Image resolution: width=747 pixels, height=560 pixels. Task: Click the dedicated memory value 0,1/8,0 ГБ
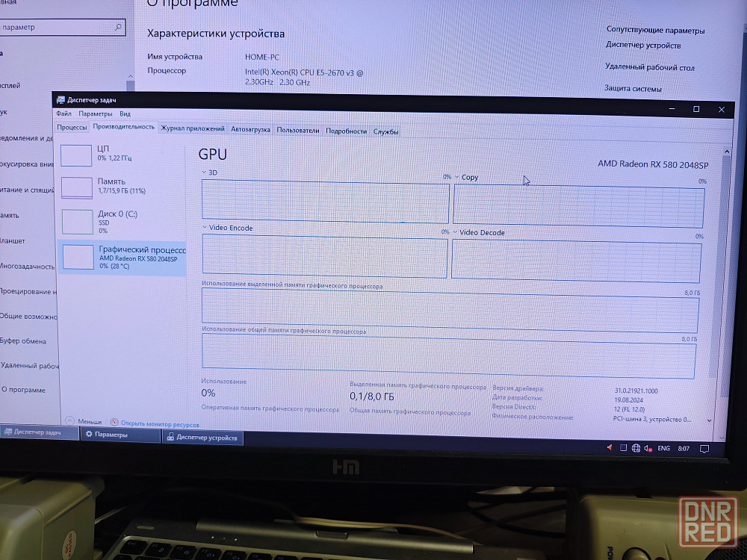click(x=371, y=396)
